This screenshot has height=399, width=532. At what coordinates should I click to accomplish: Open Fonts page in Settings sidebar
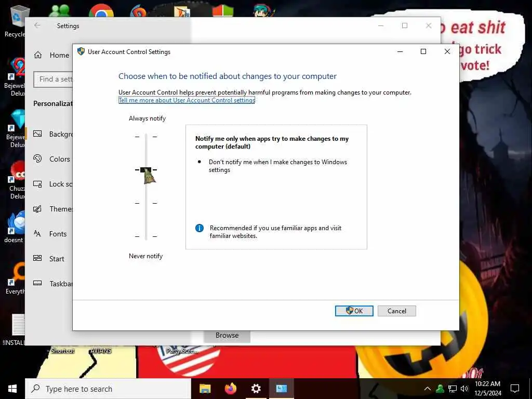pos(50,234)
